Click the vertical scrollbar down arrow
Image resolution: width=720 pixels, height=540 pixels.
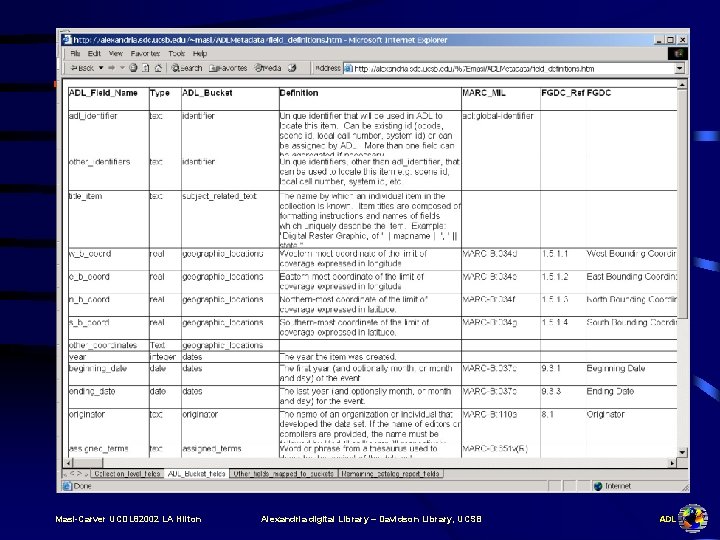[682, 452]
